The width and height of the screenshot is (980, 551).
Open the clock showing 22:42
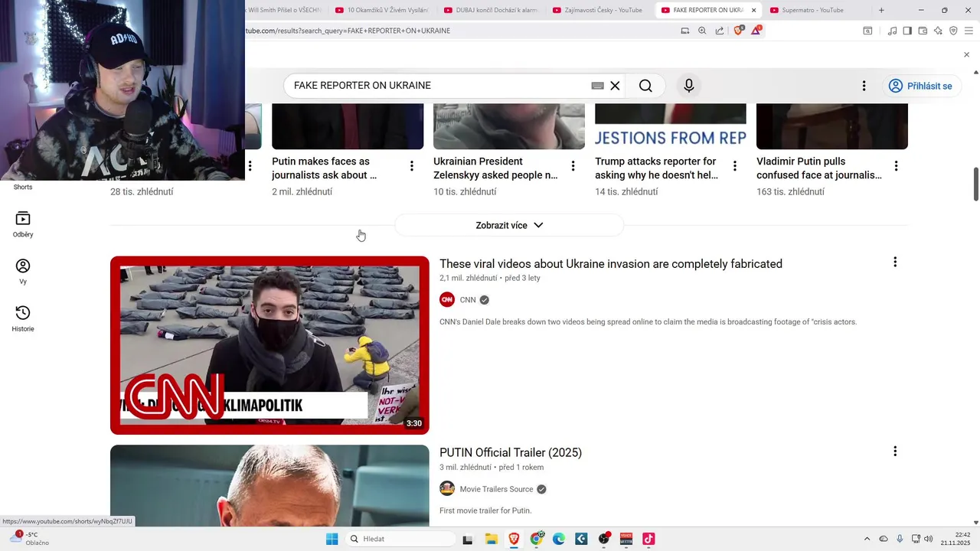coord(956,539)
